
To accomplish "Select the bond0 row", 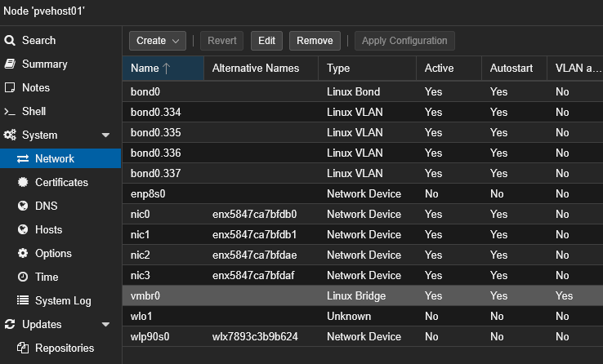I will point(363,91).
